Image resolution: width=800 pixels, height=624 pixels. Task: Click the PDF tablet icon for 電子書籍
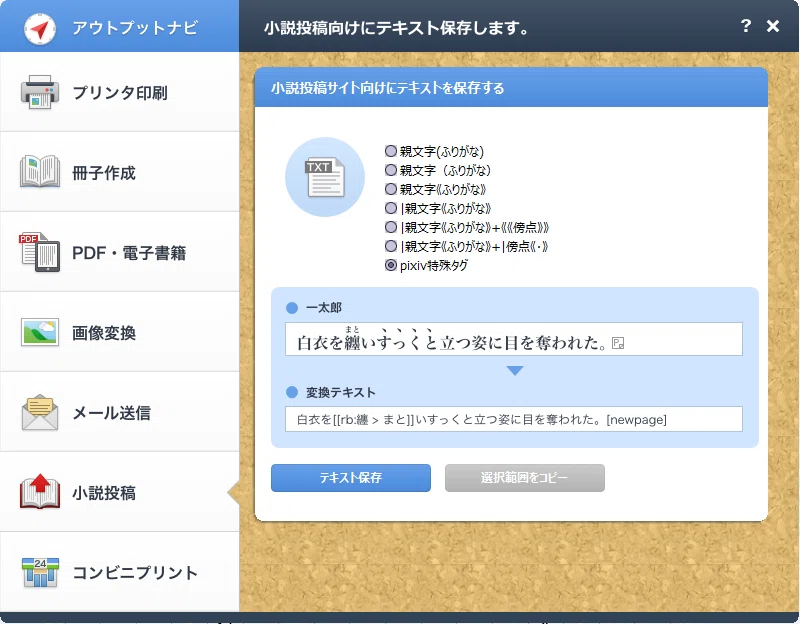(x=40, y=252)
